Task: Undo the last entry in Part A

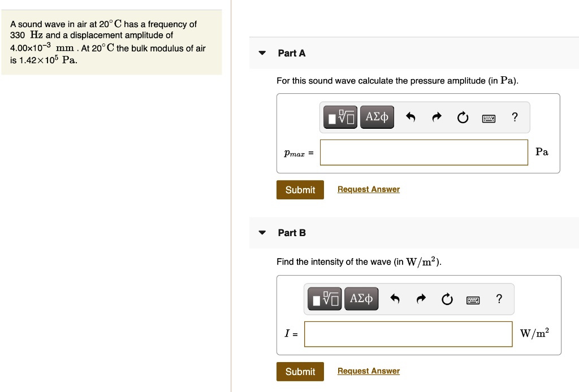Action: [x=411, y=117]
